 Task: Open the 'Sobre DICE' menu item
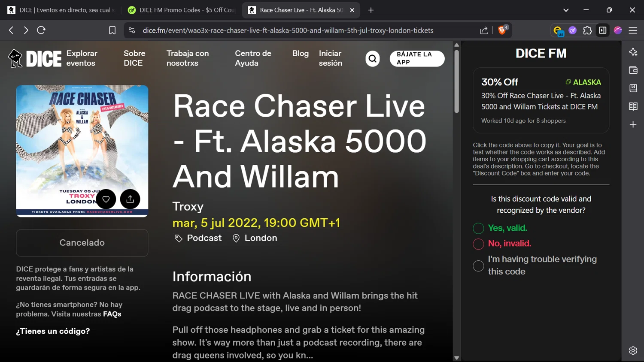point(134,58)
